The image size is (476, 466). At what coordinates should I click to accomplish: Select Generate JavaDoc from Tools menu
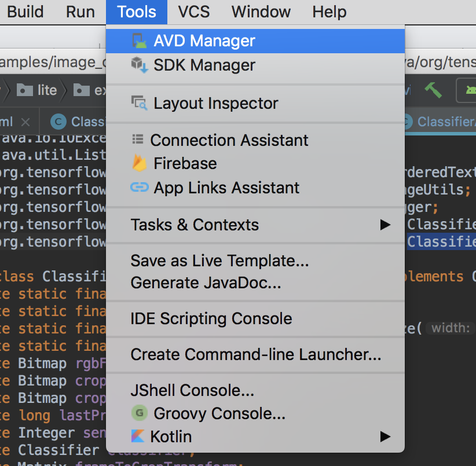click(x=206, y=283)
